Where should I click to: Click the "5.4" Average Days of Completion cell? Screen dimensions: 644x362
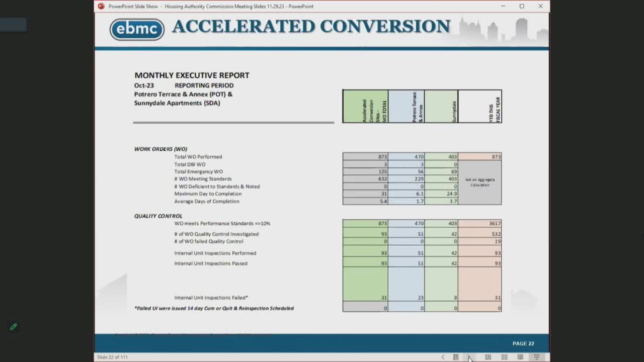pyautogui.click(x=365, y=201)
